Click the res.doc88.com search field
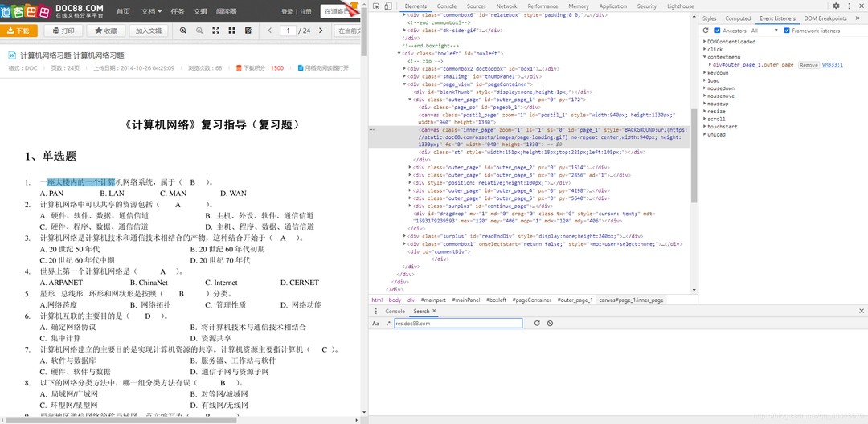 pyautogui.click(x=457, y=324)
